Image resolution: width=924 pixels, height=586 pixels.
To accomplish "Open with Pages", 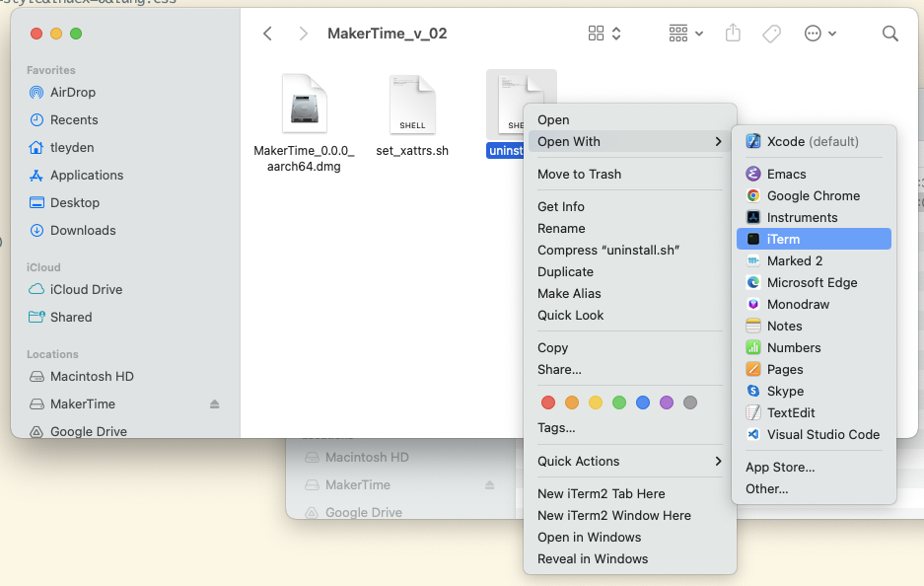I will pos(814,370).
